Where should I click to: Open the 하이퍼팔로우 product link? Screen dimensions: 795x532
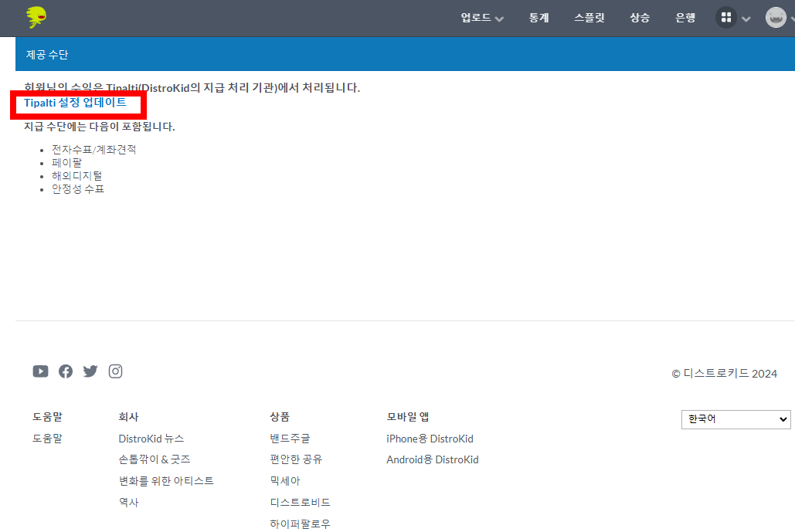300,524
